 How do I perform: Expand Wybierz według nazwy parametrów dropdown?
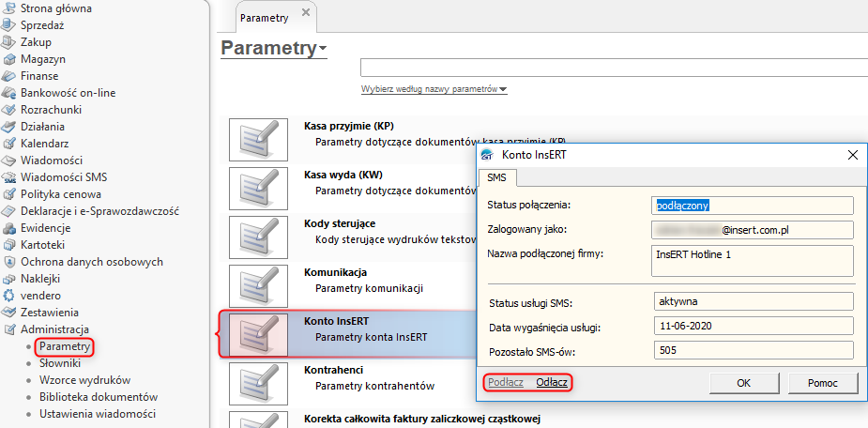(x=434, y=89)
